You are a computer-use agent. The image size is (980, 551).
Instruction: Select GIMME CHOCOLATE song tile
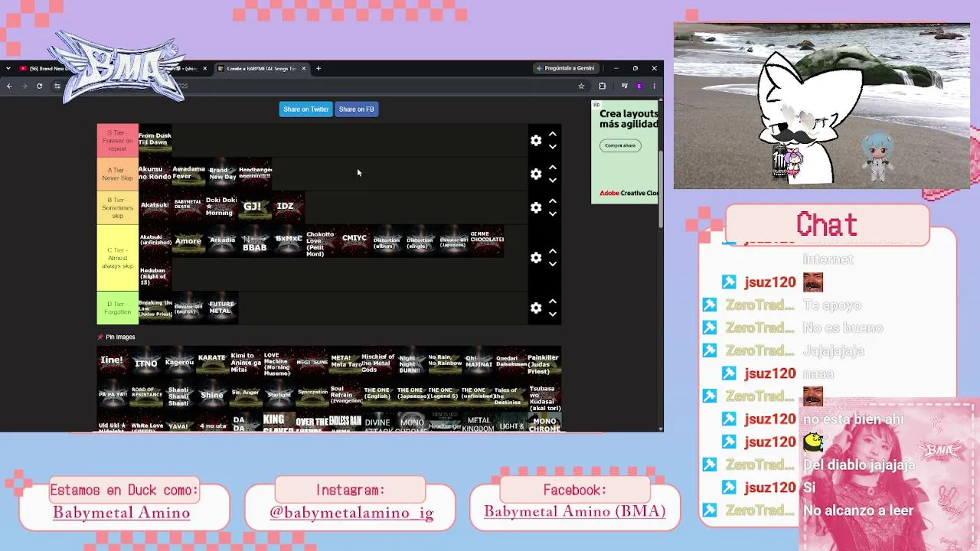487,241
